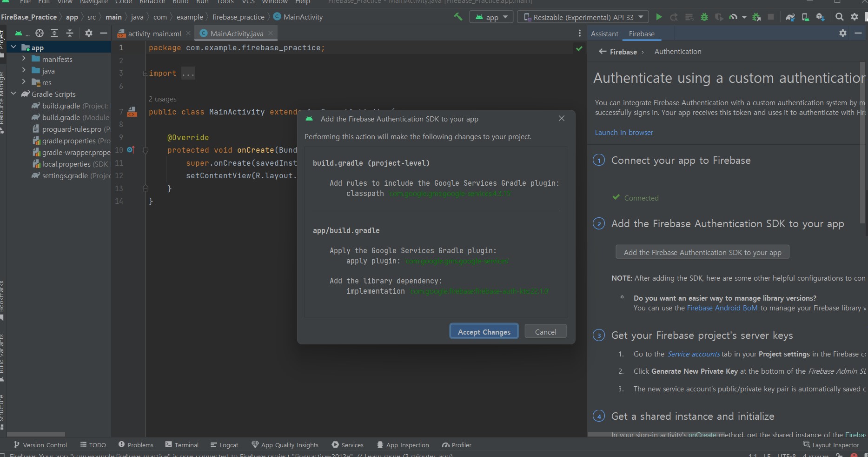Select proguard-rules.pro in Gradle Scripts
Image resolution: width=868 pixels, height=457 pixels.
[x=71, y=129]
